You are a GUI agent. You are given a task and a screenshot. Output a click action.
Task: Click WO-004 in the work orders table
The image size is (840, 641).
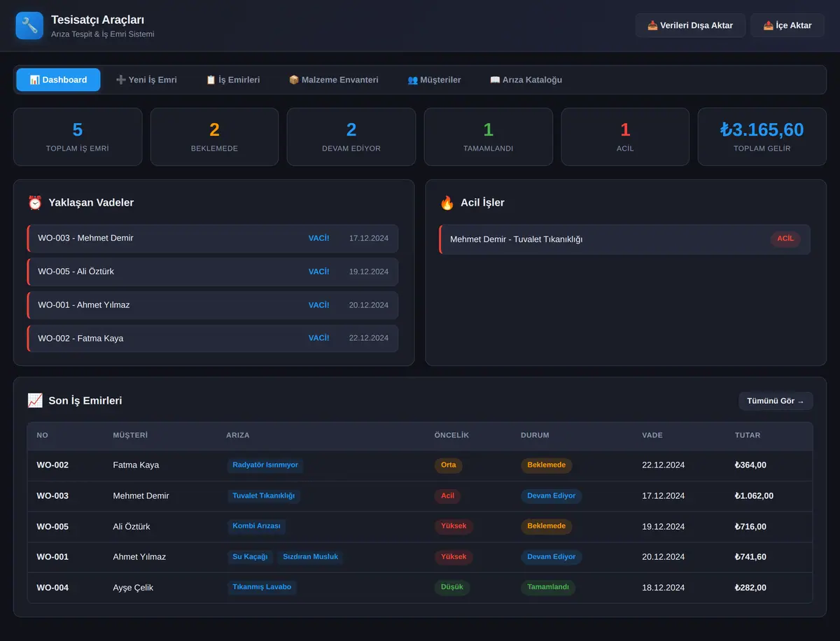click(x=52, y=588)
